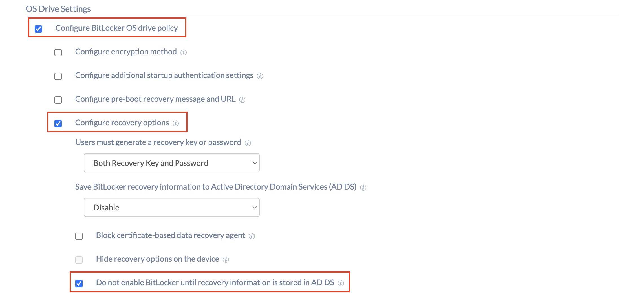Image resolution: width=644 pixels, height=294 pixels.
Task: Expand the Disable AD DS dropdown
Action: (x=172, y=207)
